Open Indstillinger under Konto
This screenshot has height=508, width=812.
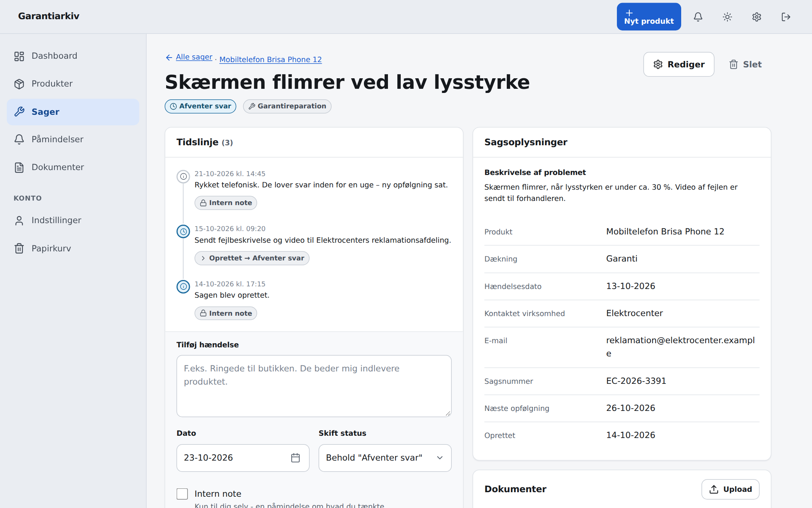click(x=73, y=221)
